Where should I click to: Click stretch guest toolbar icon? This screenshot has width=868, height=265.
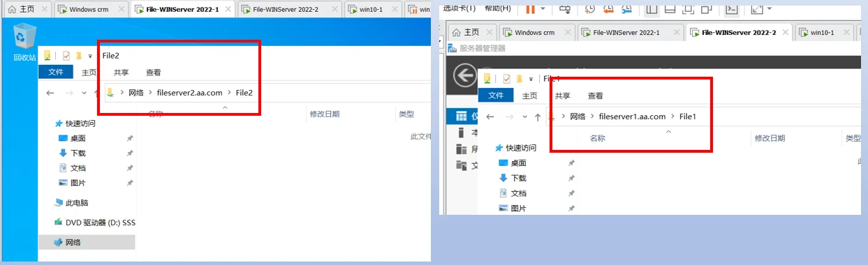pos(757,8)
